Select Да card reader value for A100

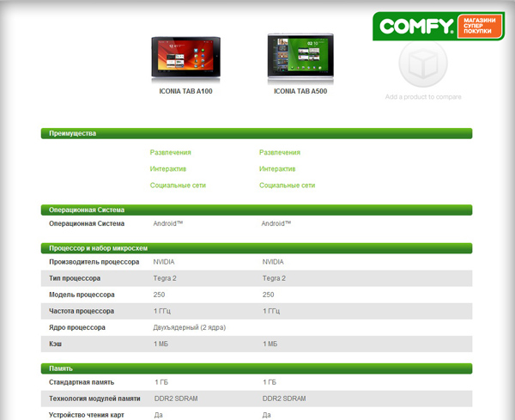159,415
